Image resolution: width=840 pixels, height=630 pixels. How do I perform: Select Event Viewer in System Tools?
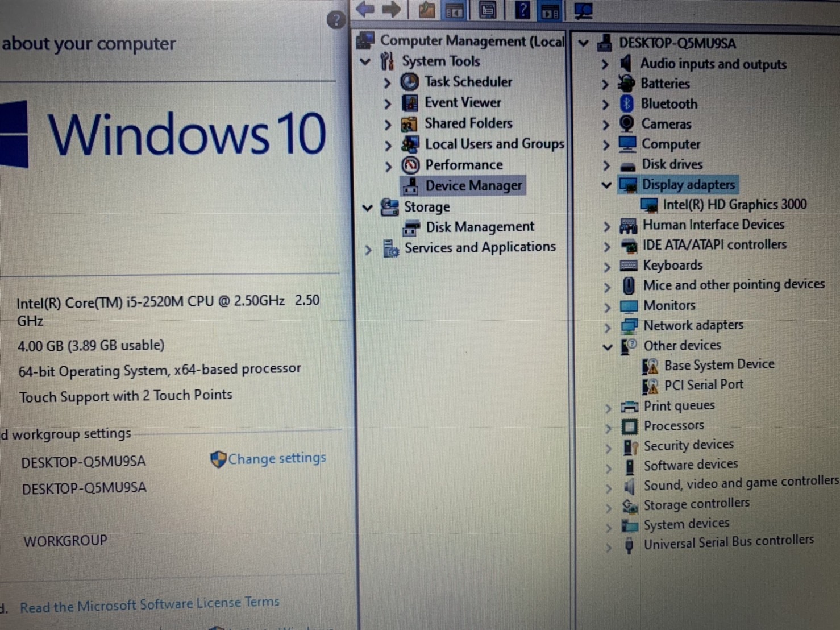(x=462, y=103)
